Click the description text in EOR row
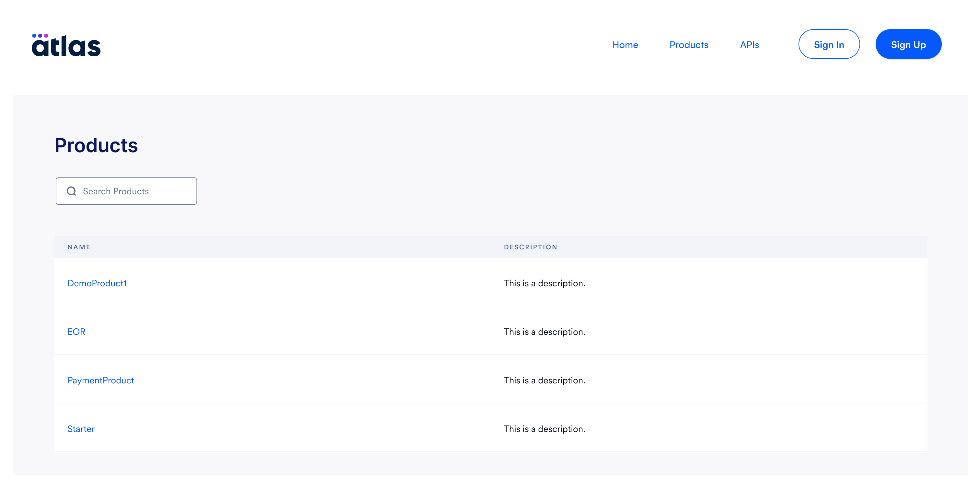The width and height of the screenshot is (980, 487). 544,332
